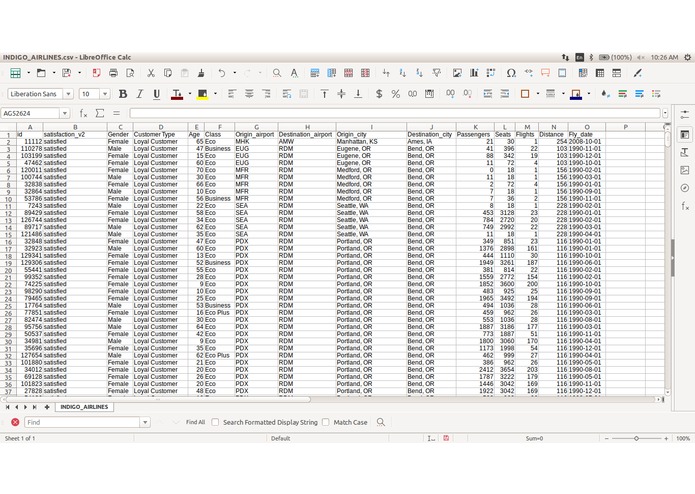Close the Find toolbar red X
The width and height of the screenshot is (695, 494).
15,422
